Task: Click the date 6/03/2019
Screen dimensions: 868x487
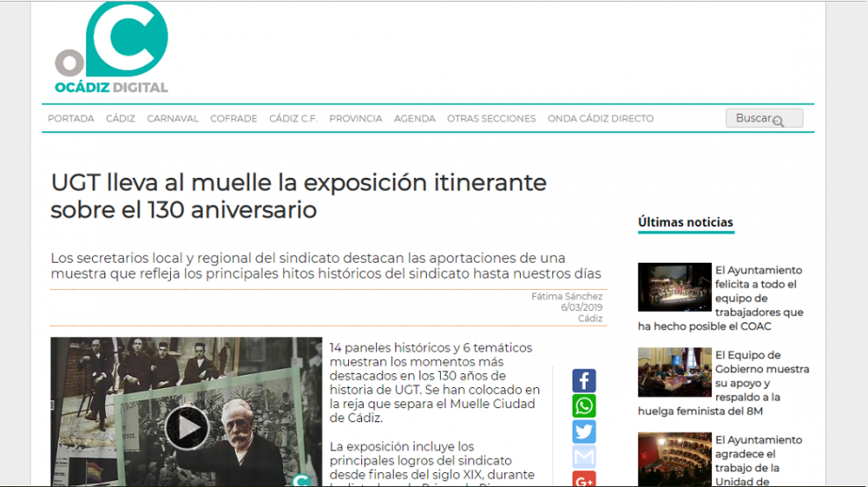Action: (581, 307)
